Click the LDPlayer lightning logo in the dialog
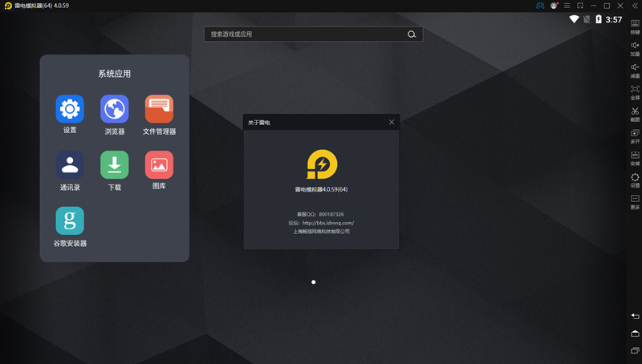The height and width of the screenshot is (364, 642). point(322,164)
